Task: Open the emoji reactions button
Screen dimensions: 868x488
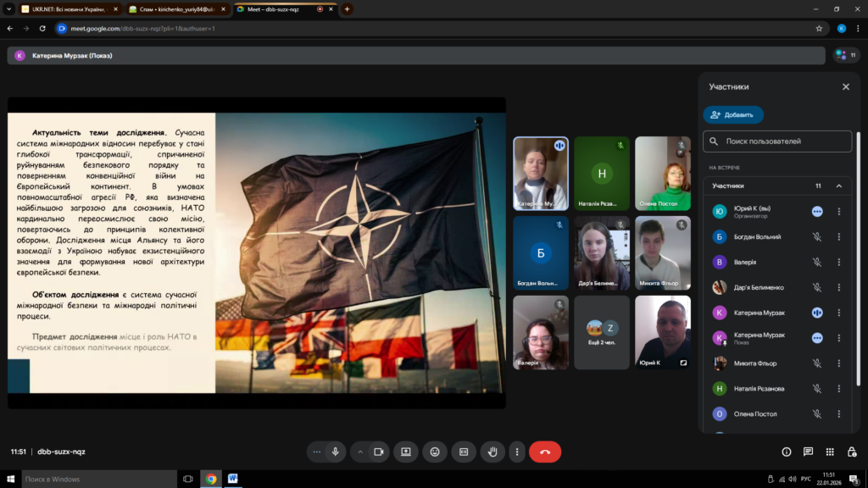Action: (x=435, y=452)
